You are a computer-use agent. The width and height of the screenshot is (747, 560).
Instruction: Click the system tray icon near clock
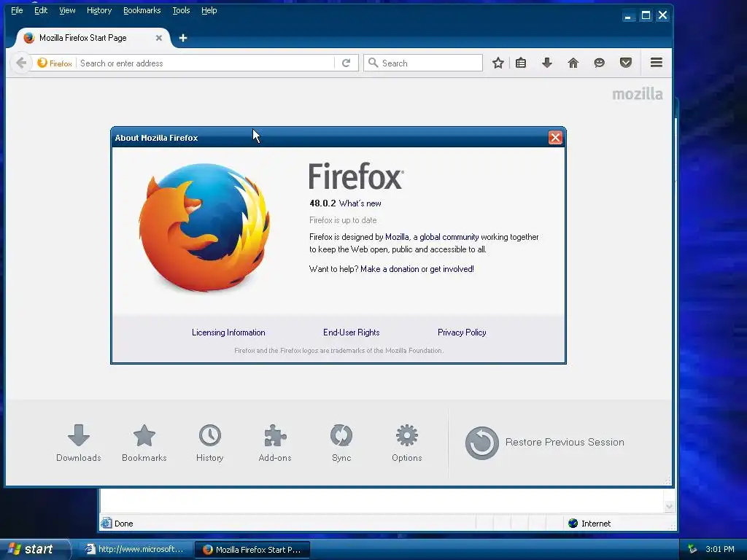[x=692, y=549]
